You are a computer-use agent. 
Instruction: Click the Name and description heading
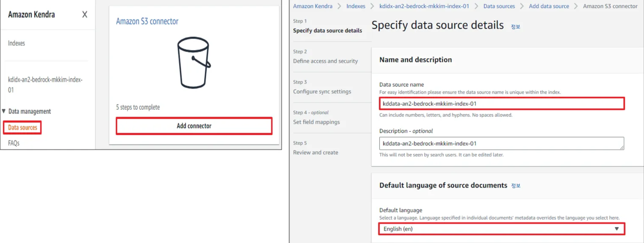pyautogui.click(x=416, y=60)
